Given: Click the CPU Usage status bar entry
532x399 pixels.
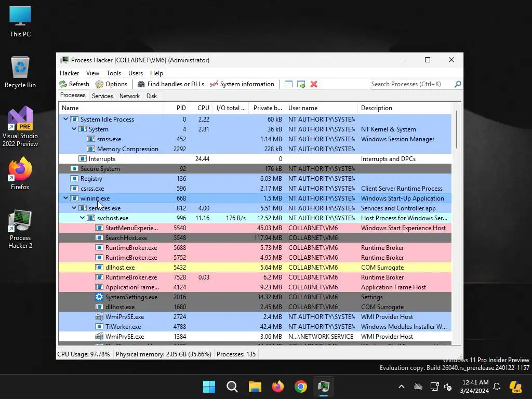Looking at the screenshot, I should pos(84,354).
